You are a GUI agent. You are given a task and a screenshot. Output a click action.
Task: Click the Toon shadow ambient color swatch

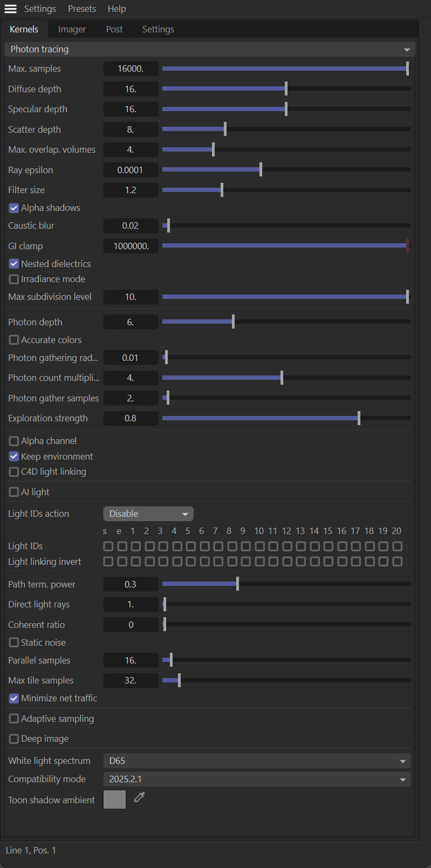114,800
